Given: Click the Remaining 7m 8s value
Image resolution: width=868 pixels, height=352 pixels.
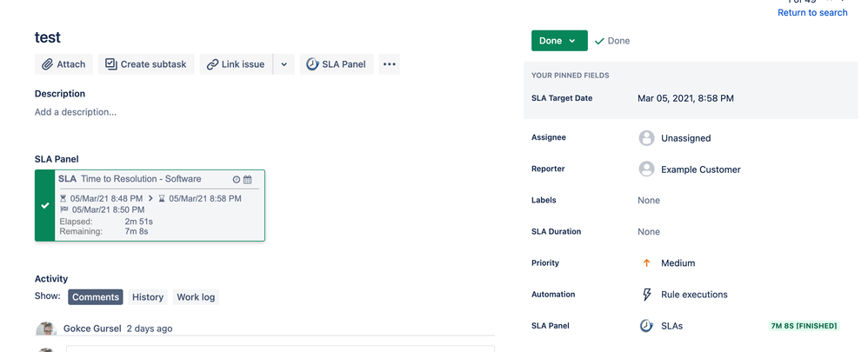Looking at the screenshot, I should point(137,231).
